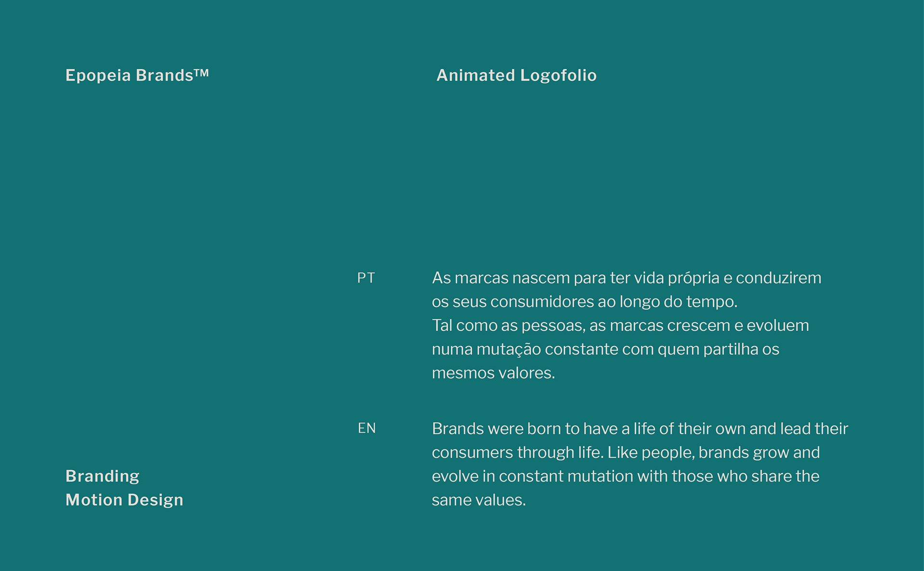924x571 pixels.
Task: Click the word 'conduzirem' in Portuguese paragraph
Action: [779, 278]
